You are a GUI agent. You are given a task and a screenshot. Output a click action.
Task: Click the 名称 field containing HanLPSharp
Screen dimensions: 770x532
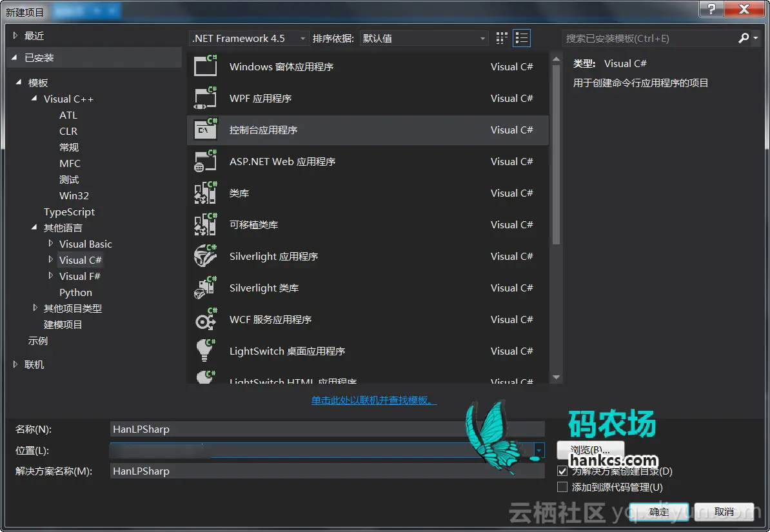pos(328,429)
